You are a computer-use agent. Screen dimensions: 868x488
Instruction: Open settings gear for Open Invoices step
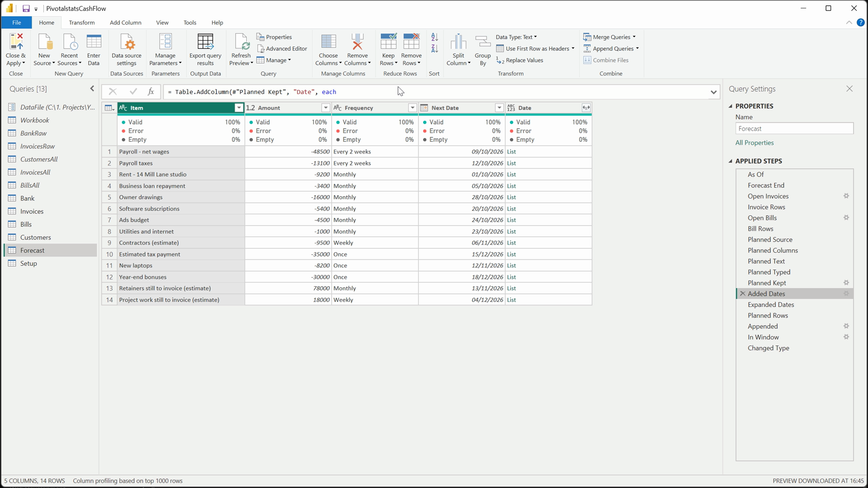[x=846, y=196]
